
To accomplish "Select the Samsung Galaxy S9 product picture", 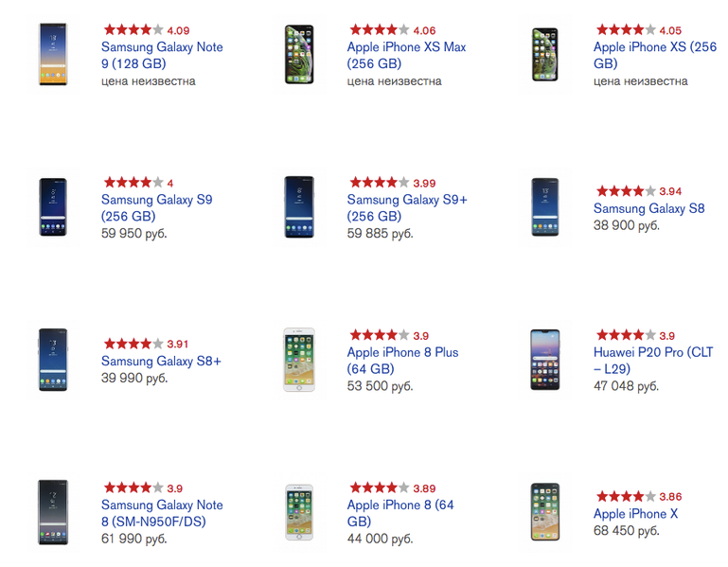I will pos(53,207).
